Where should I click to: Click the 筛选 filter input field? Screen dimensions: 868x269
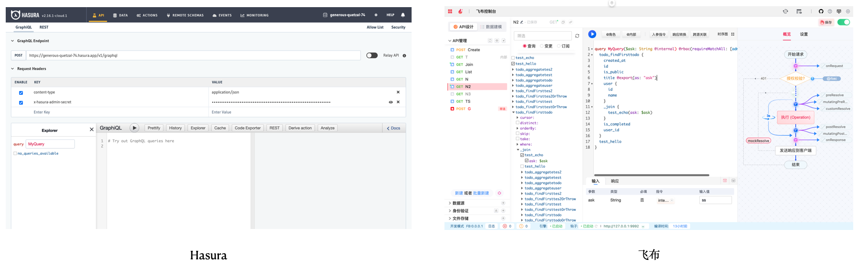542,36
